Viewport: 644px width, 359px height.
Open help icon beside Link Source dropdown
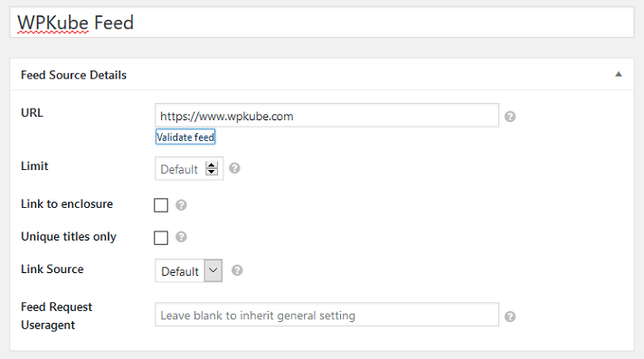pos(237,270)
